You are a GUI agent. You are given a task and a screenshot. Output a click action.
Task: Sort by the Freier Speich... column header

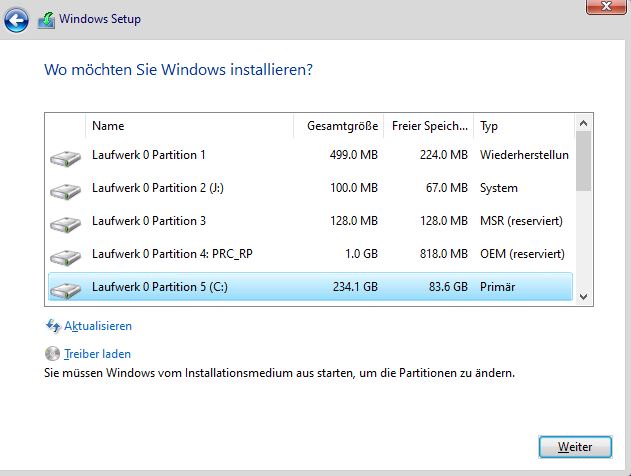tap(429, 126)
